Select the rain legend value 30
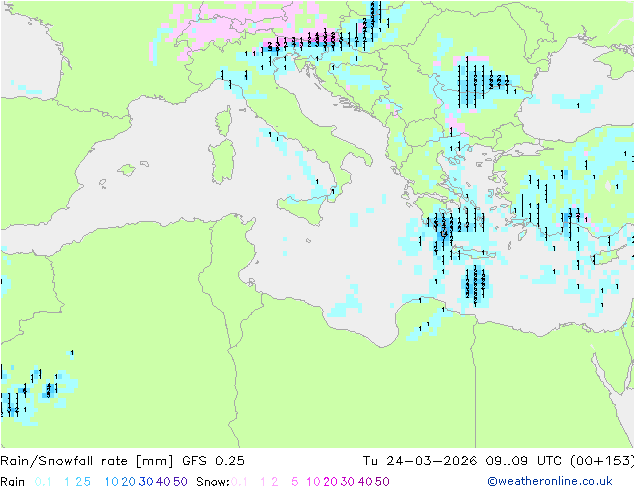The image size is (634, 490). tap(146, 482)
